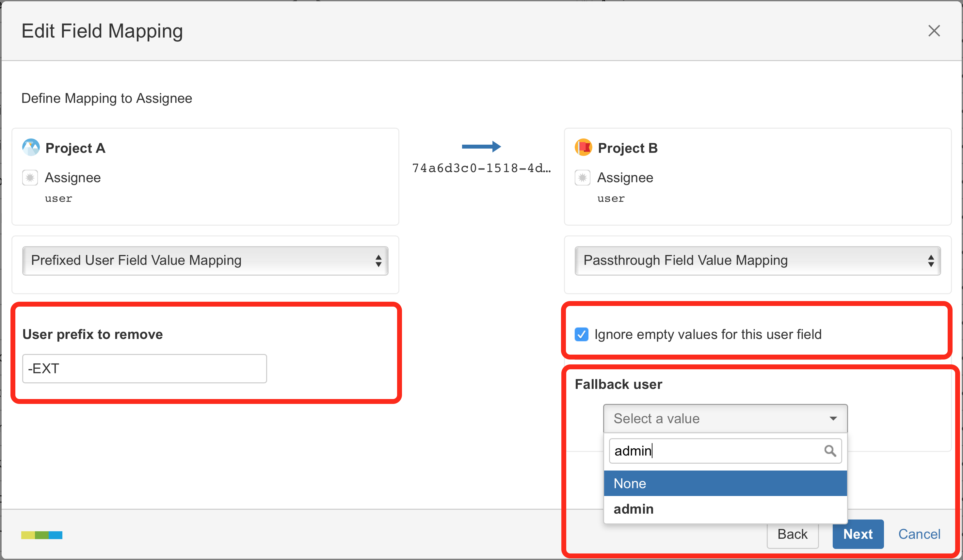Click the blue sync direction arrow

coord(481,146)
